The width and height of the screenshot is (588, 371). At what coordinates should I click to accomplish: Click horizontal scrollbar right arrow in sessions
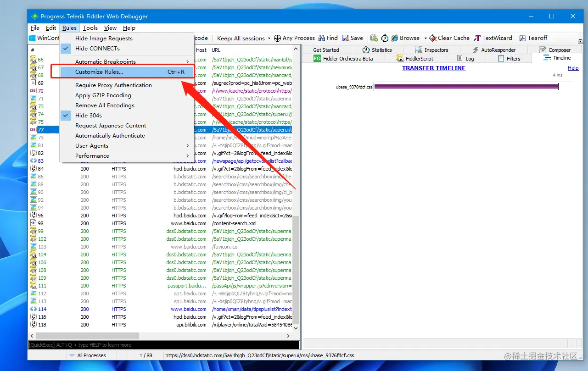click(288, 336)
